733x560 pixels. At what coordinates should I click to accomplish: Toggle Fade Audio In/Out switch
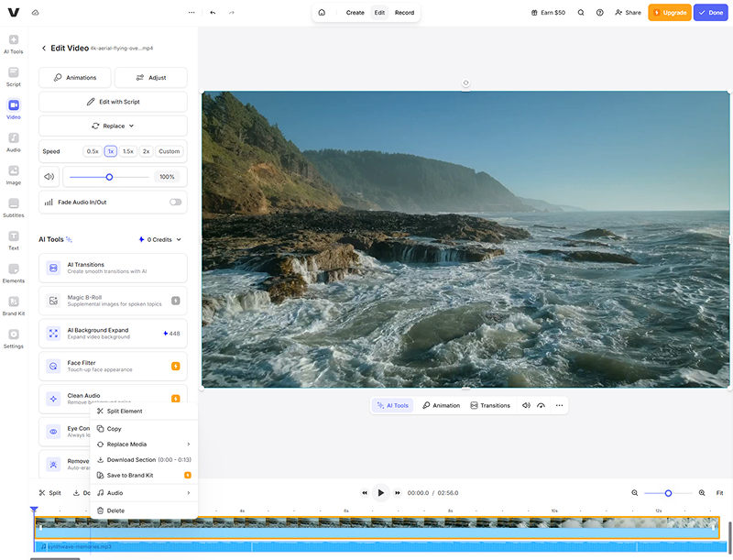(175, 202)
